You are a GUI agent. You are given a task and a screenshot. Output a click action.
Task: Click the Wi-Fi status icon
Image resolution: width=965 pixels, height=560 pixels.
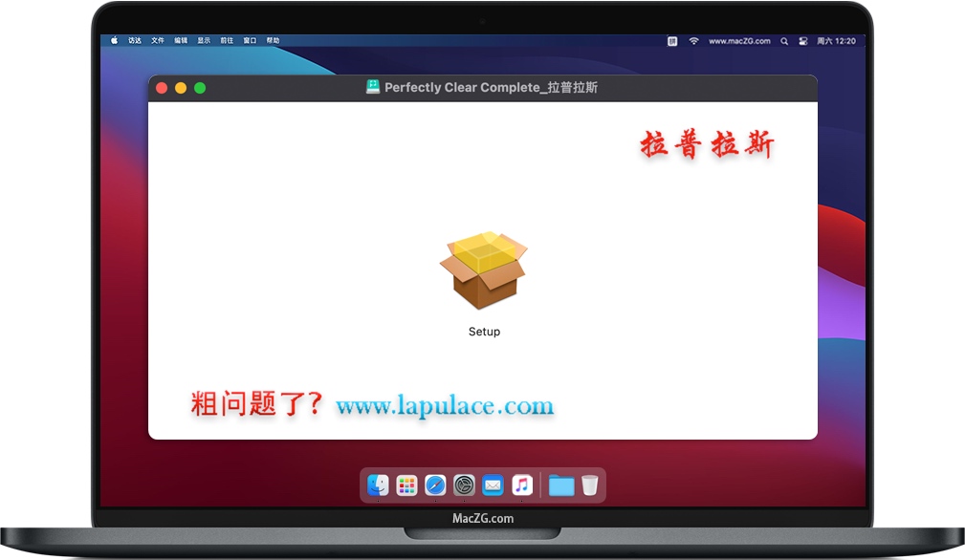693,41
